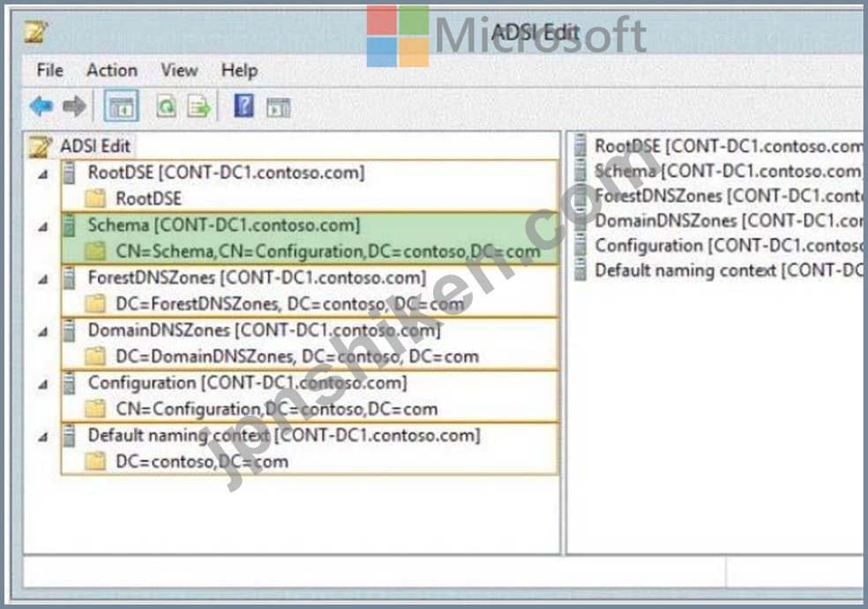
Task: Toggle the Show/Hide Action Pane toolbar icon
Action: click(x=278, y=107)
